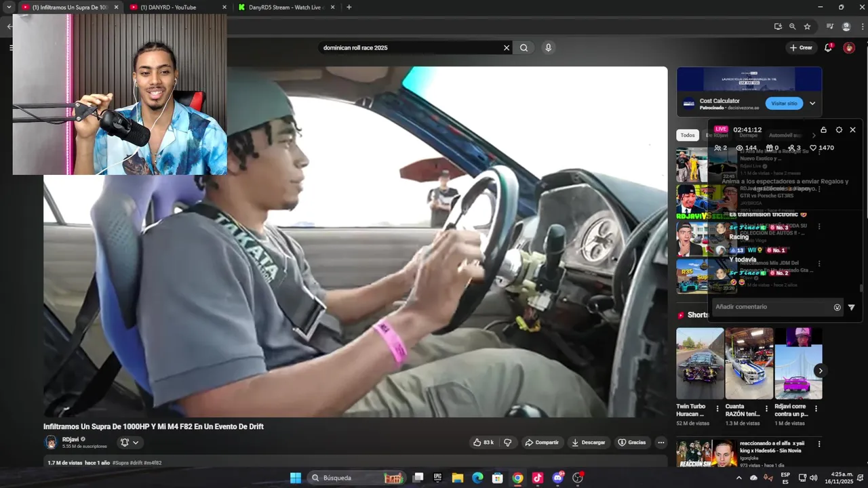
Task: Open Google Chrome from taskbar
Action: (517, 478)
